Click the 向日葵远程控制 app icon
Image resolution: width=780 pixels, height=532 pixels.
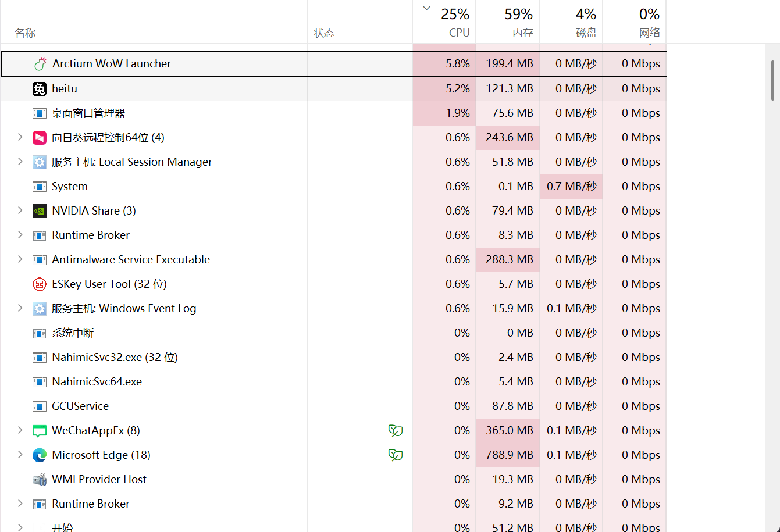[x=39, y=138]
